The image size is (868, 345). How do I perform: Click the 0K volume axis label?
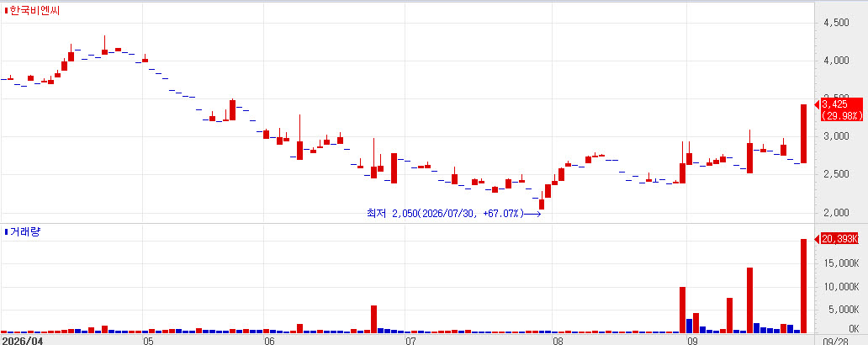click(x=854, y=328)
